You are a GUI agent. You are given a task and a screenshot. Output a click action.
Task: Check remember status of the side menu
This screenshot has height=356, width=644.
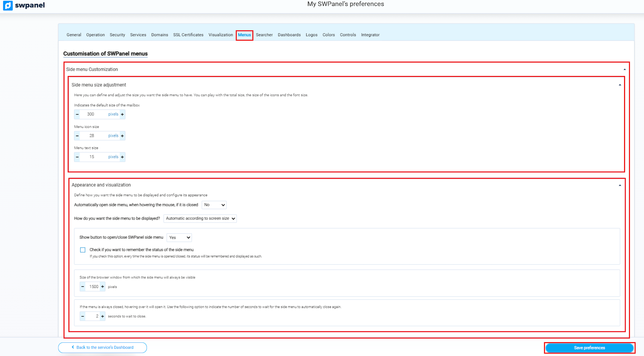pyautogui.click(x=83, y=250)
